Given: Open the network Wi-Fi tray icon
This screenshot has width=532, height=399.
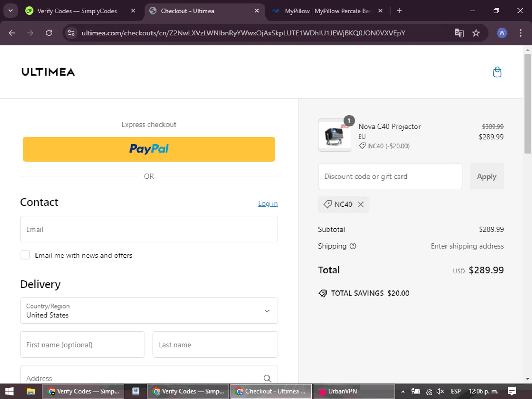Looking at the screenshot, I should (x=429, y=392).
